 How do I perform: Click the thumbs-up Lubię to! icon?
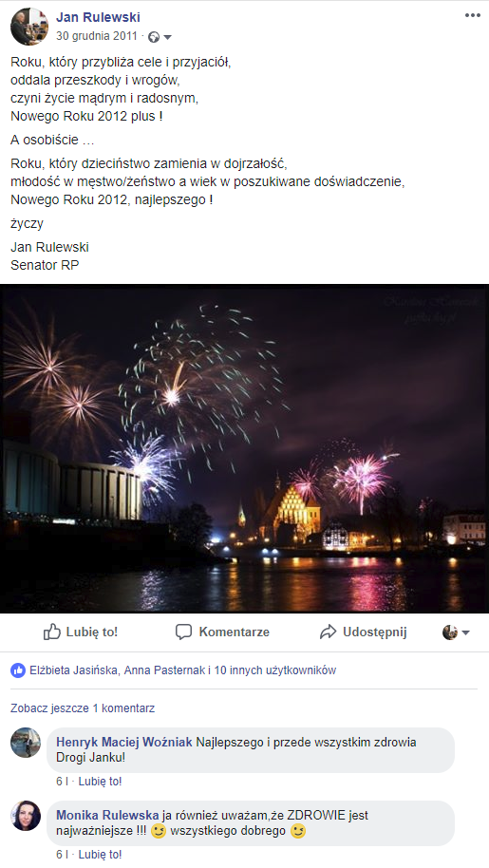click(x=52, y=632)
